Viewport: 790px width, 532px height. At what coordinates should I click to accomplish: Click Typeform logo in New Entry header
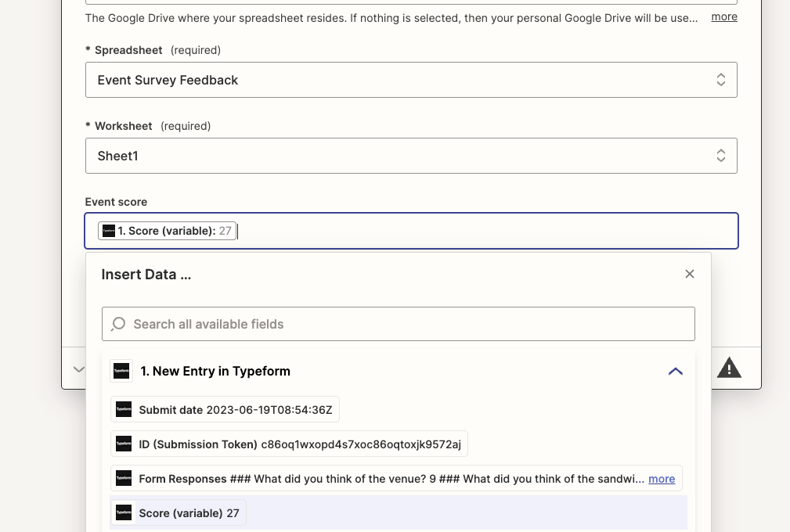tap(121, 371)
